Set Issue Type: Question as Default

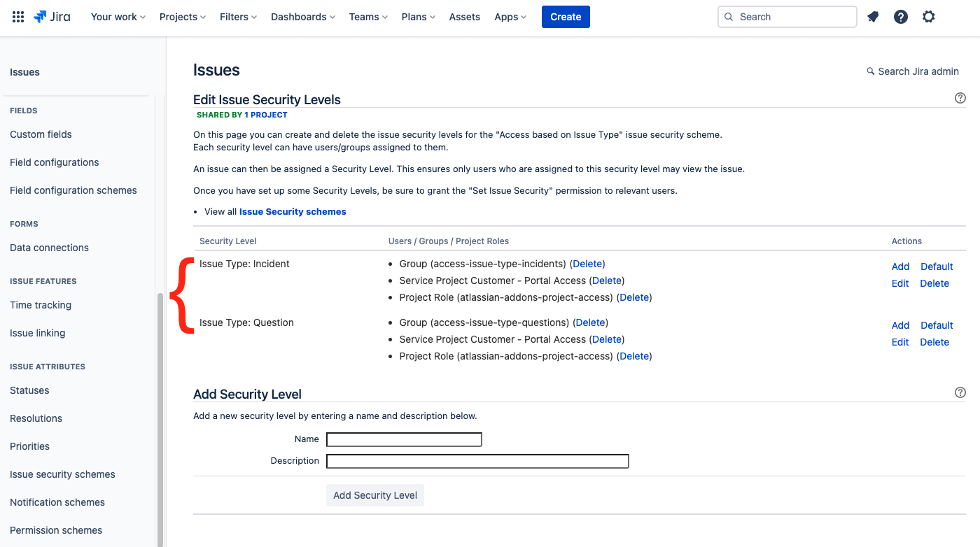(x=937, y=325)
